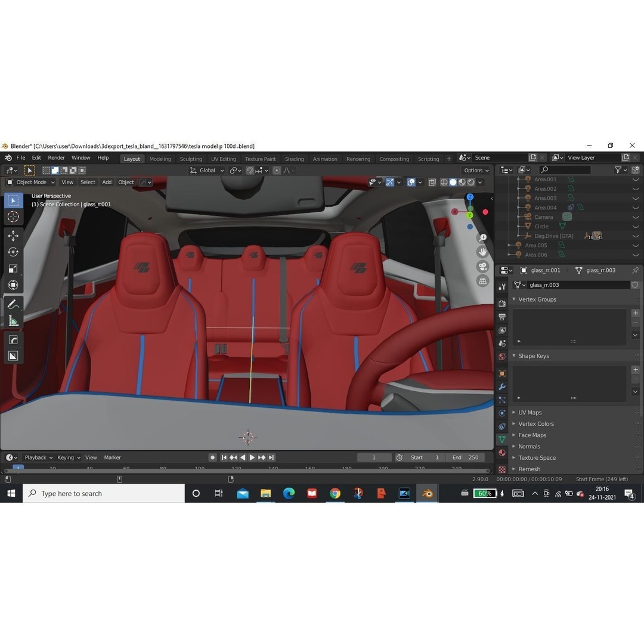Select the Select Box tool
The width and height of the screenshot is (644, 644).
point(13,200)
